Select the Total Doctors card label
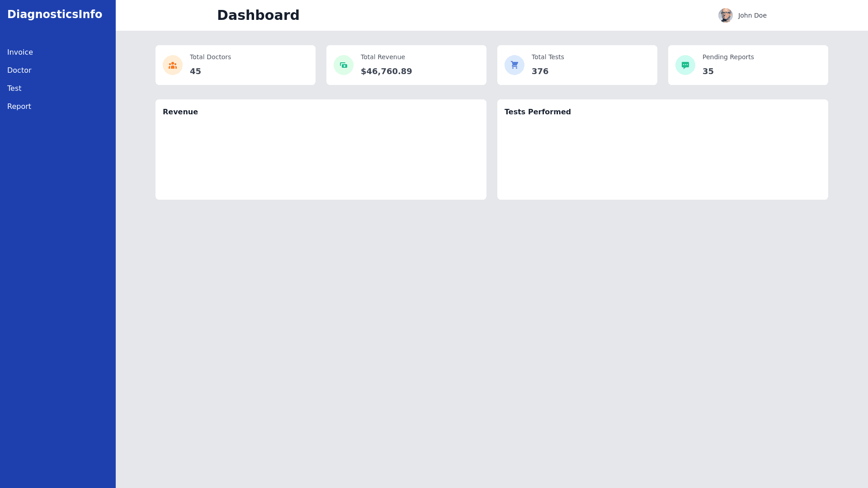The height and width of the screenshot is (488, 868). 210,57
